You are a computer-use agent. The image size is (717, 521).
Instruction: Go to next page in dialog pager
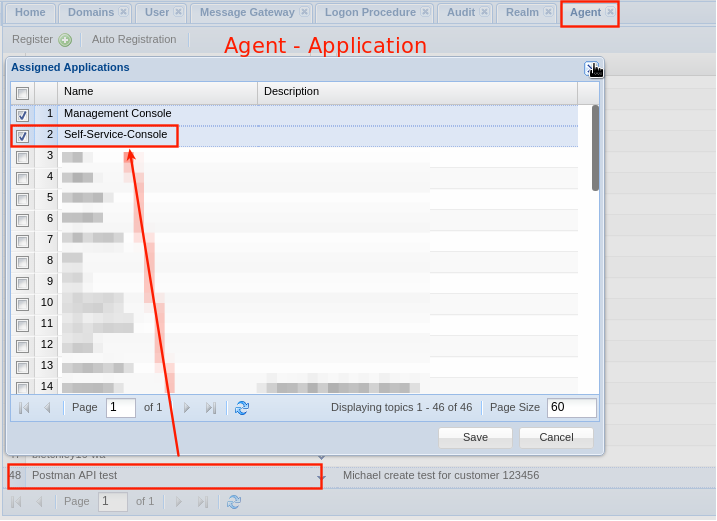click(x=186, y=408)
